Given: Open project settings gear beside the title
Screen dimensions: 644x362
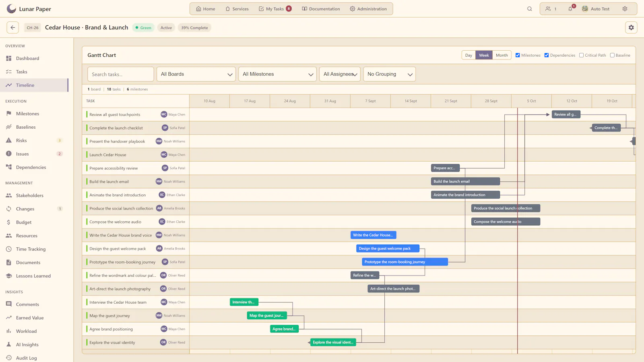Looking at the screenshot, I should point(631,27).
